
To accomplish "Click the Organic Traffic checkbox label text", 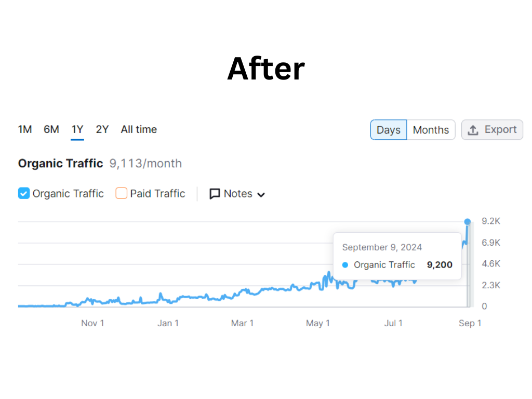I will pyautogui.click(x=68, y=194).
